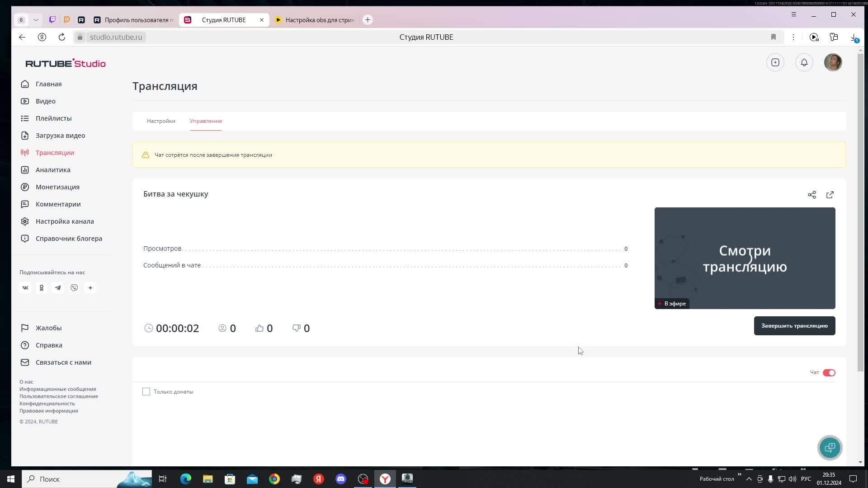Click the studio.rutube.ru address field

pos(116,37)
